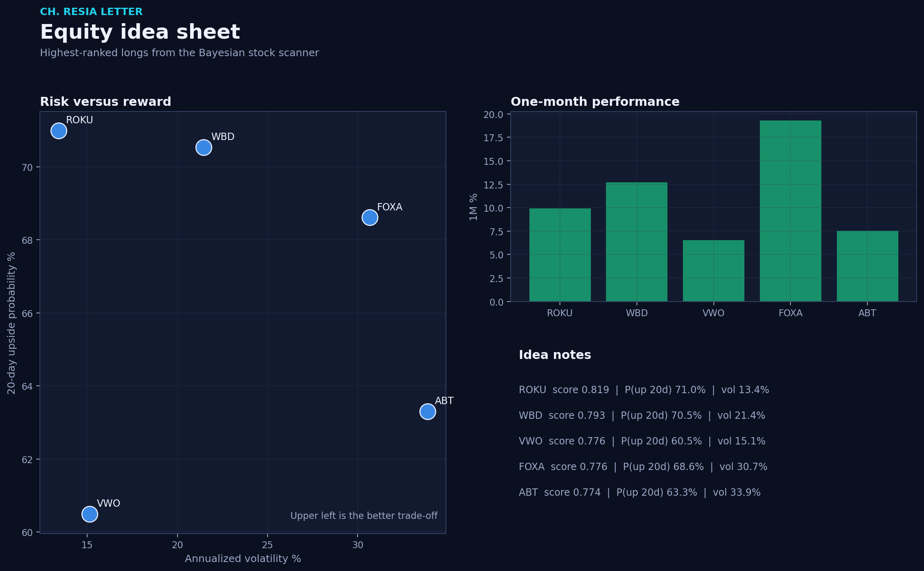Click the 20.0 tick on 1M % axis
The height and width of the screenshot is (571, 924).
coord(494,115)
